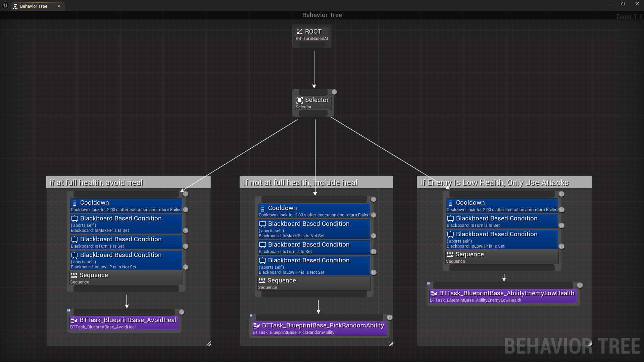
Task: Click resize handle of middle comment box
Action: tap(391, 343)
